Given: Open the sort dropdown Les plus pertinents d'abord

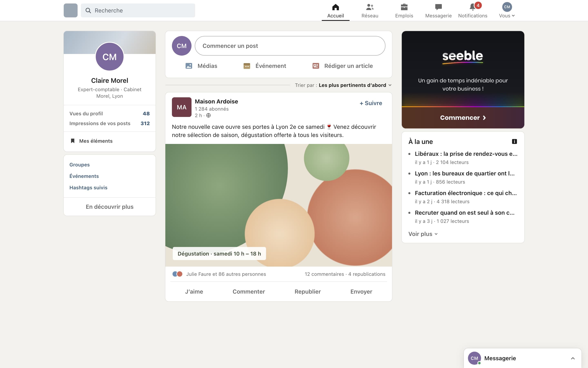Looking at the screenshot, I should click(355, 85).
